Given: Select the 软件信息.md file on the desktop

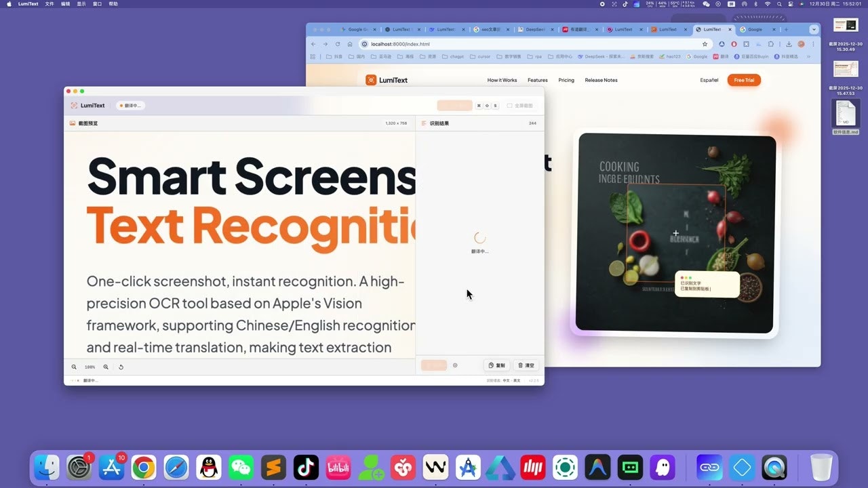Looking at the screenshot, I should click(x=846, y=117).
